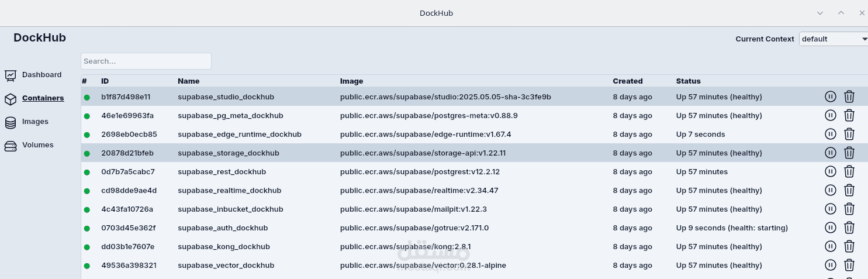Select container ID 49536a398321
This screenshot has height=279, width=868.
[x=129, y=265]
